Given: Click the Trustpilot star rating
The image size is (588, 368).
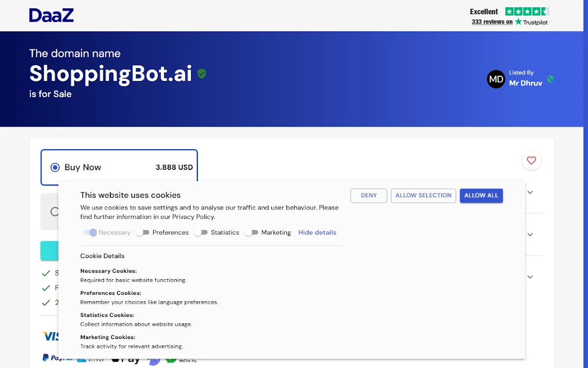Looking at the screenshot, I should coord(527,11).
